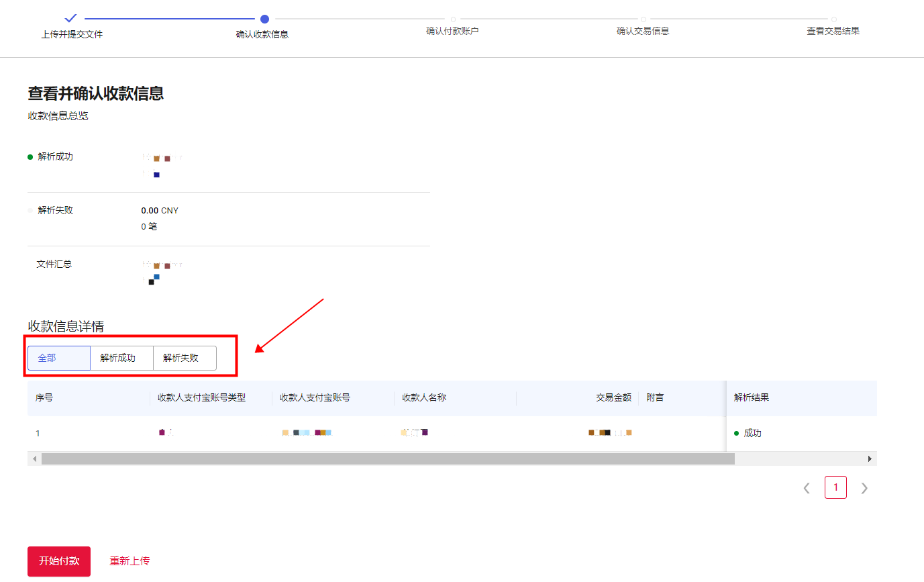Click the left pagination arrow

coord(807,487)
